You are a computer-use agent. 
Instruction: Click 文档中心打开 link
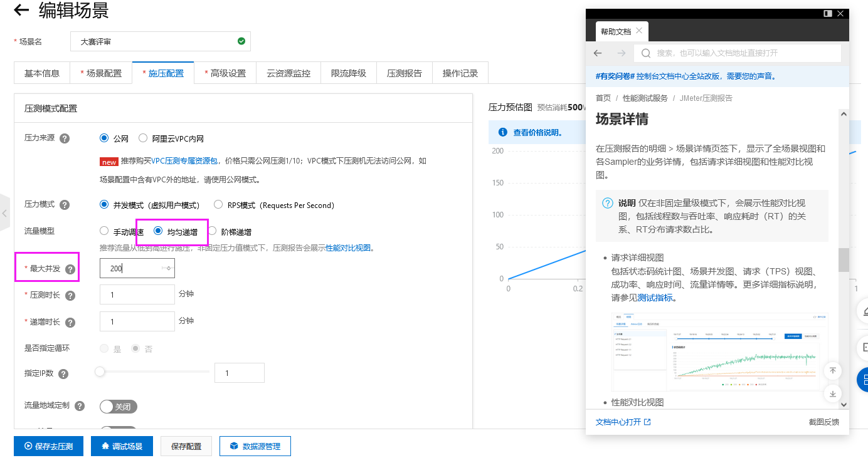point(623,422)
